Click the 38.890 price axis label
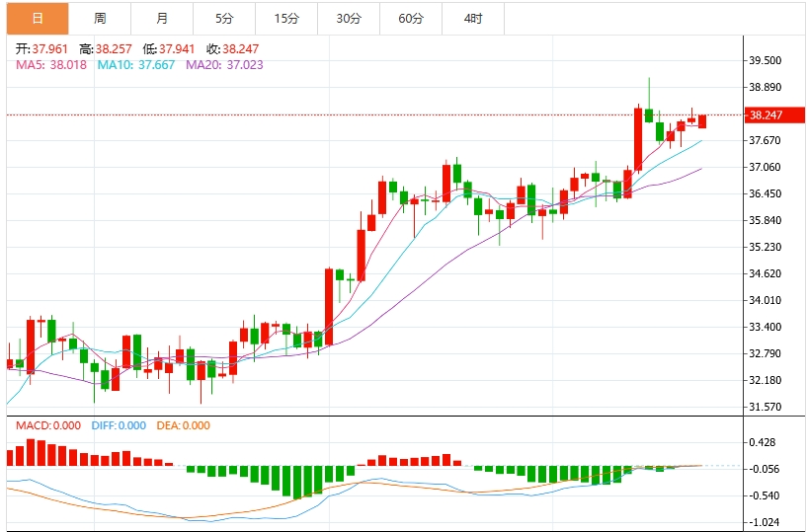This screenshot has width=807, height=532. tap(766, 87)
